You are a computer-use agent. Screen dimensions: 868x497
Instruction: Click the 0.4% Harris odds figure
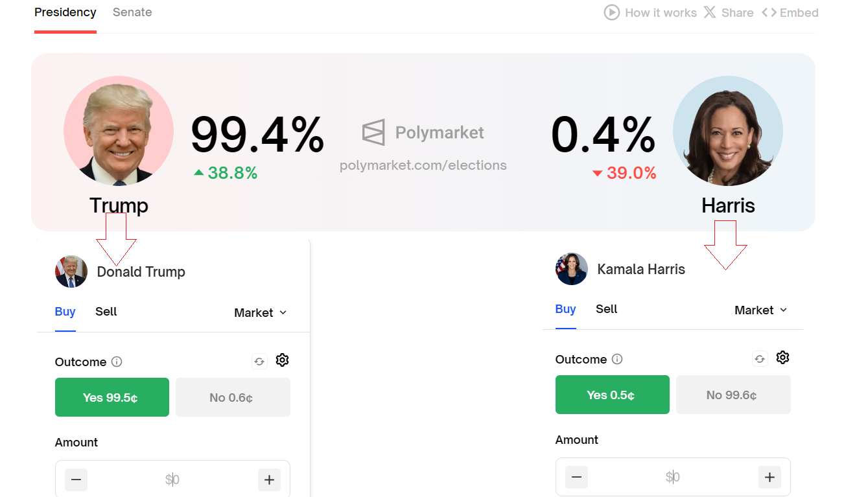coord(604,134)
